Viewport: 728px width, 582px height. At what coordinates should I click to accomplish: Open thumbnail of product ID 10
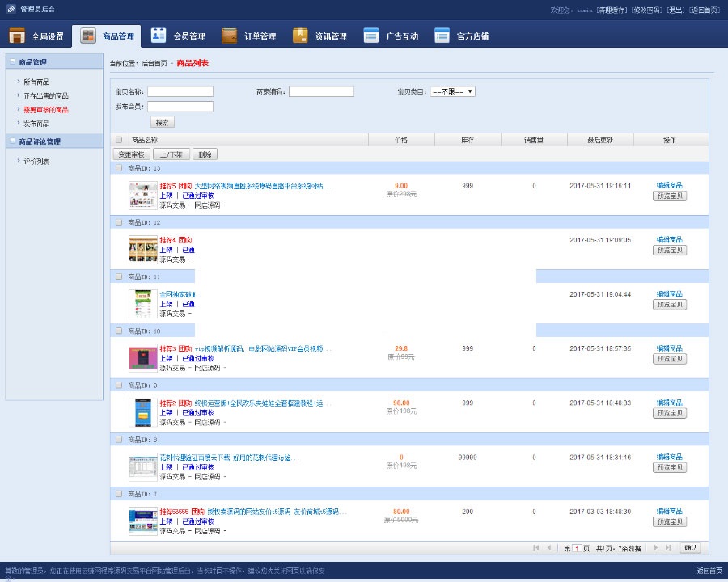[143, 358]
